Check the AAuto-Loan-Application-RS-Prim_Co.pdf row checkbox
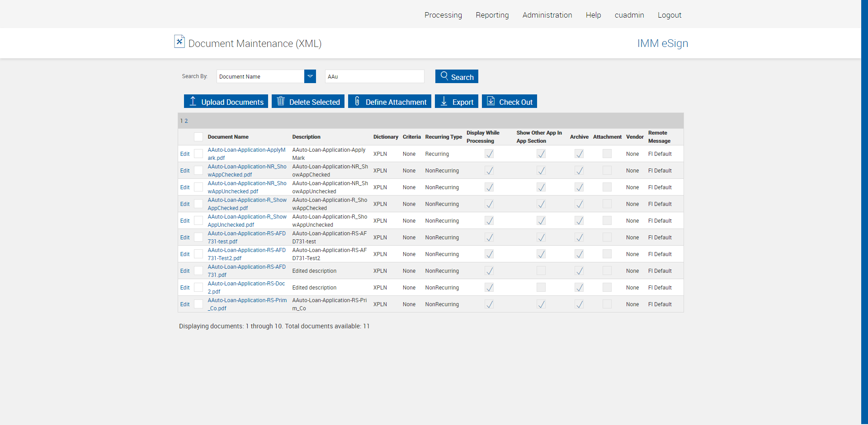The width and height of the screenshot is (868, 425). pos(198,304)
